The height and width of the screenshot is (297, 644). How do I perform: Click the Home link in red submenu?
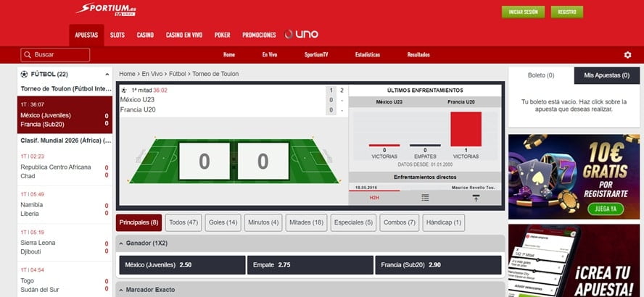coord(229,54)
